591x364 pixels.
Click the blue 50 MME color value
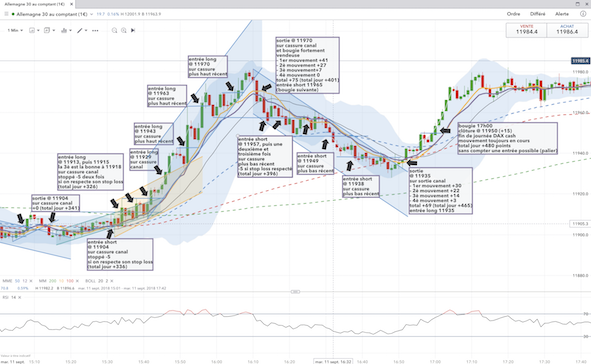point(17,281)
